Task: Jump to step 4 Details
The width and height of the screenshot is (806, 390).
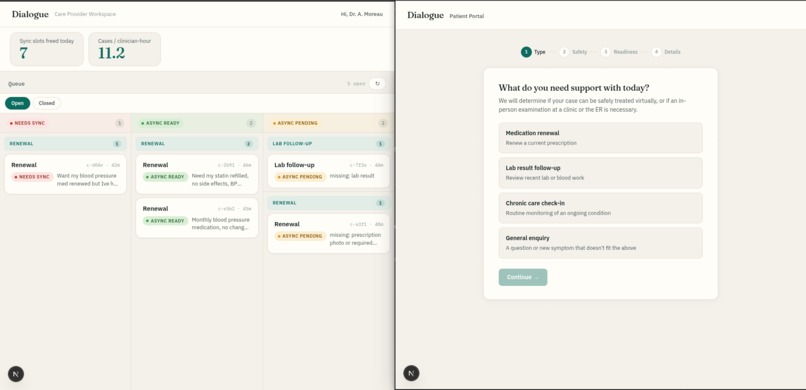Action: click(666, 52)
